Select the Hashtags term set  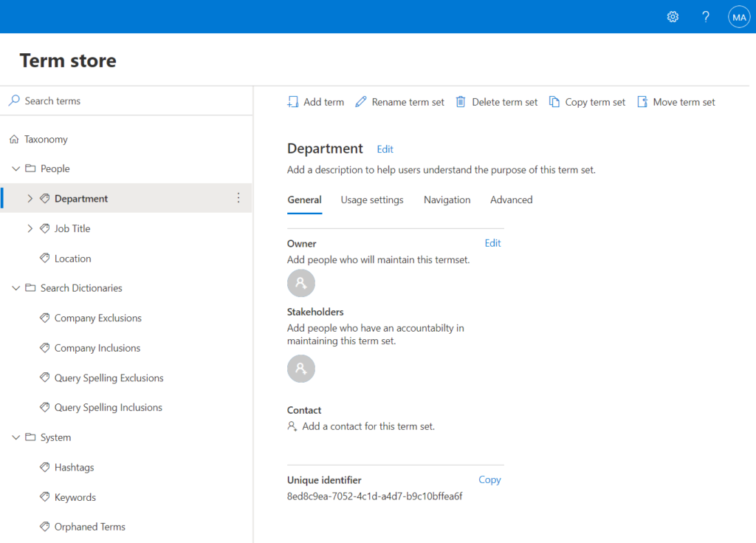point(75,467)
